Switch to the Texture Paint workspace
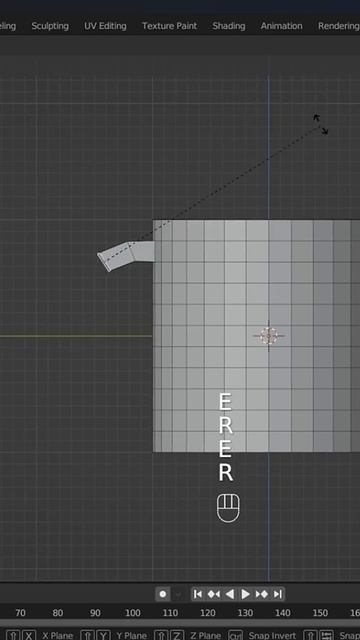Image resolution: width=360 pixels, height=640 pixels. [x=169, y=26]
